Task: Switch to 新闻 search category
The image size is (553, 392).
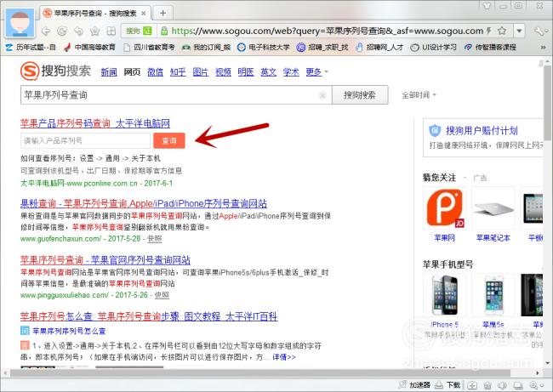Action: tap(109, 72)
